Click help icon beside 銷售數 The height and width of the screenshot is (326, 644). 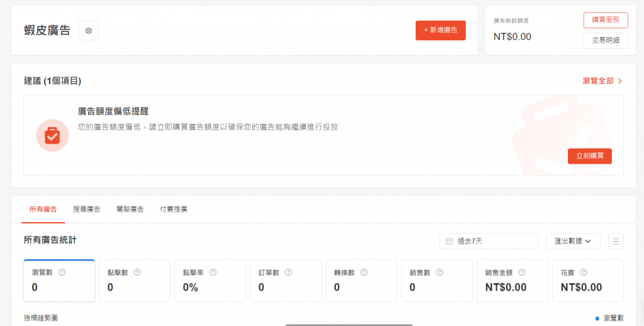click(440, 272)
